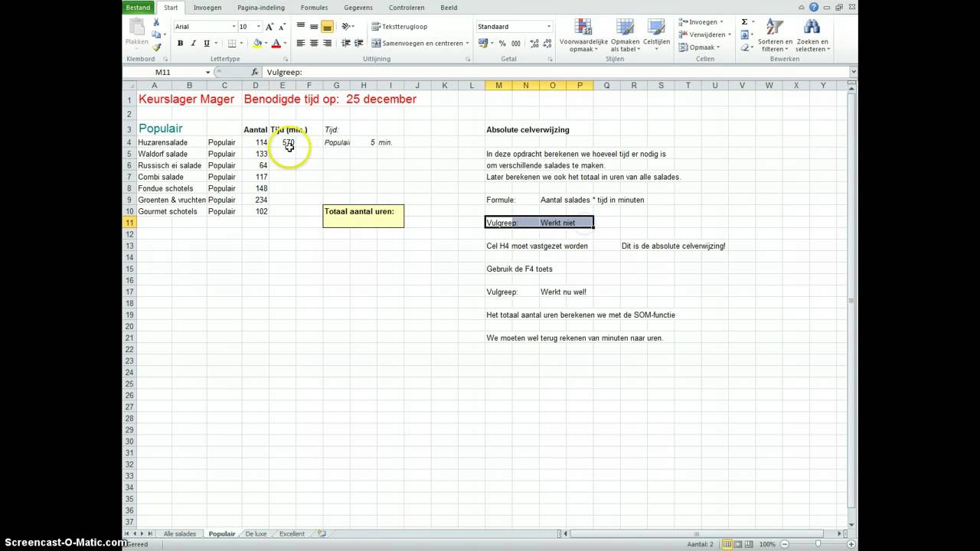Click the Copy icon in Klembord

tap(156, 34)
